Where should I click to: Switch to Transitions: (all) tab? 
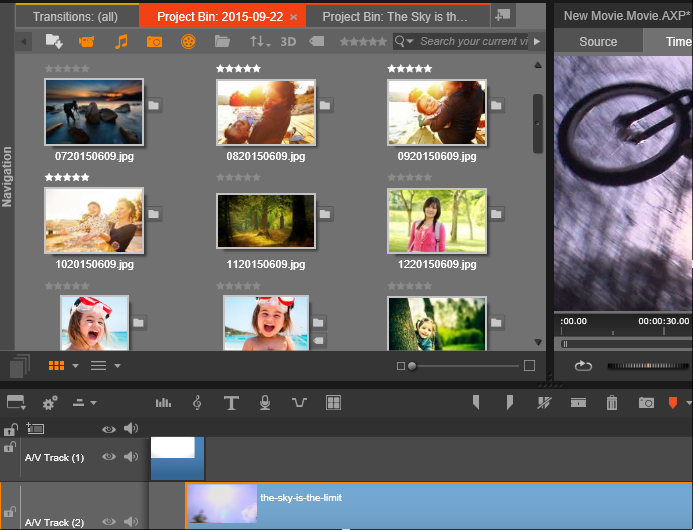[76, 17]
